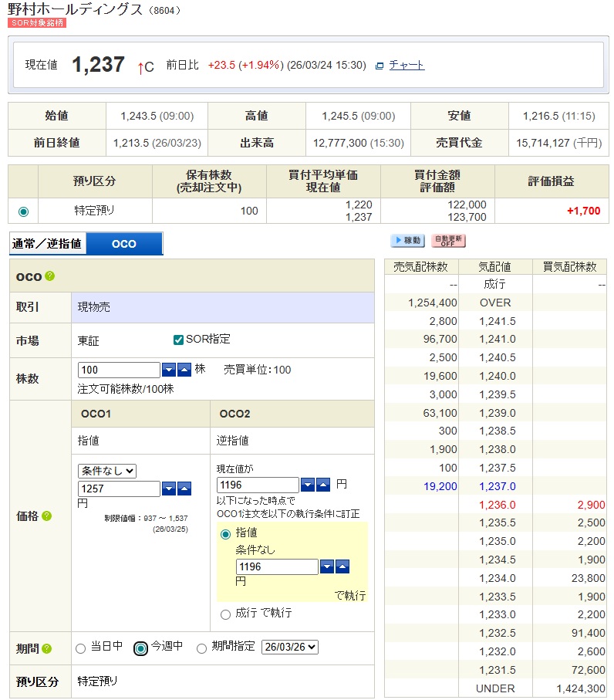Screen dimensions: 614x700
Task: Open the 期間 help question icon
Action: (47, 648)
